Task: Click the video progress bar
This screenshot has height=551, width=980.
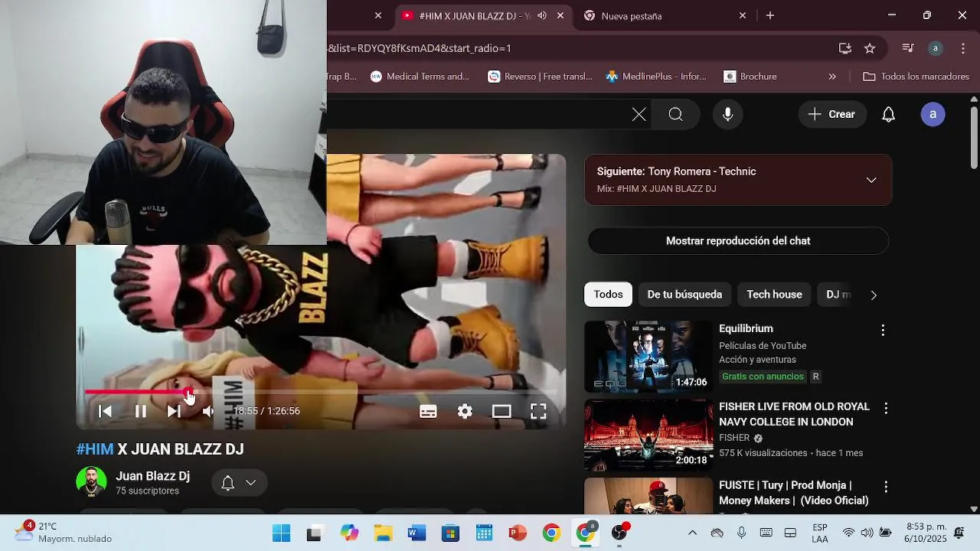Action: coord(321,392)
